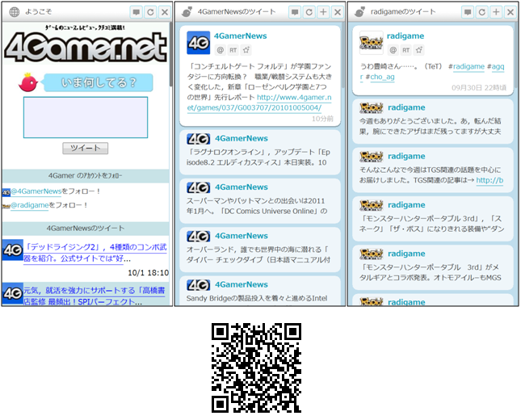
Task: Close the 4GamerNewsのツイート panel
Action: [338, 12]
